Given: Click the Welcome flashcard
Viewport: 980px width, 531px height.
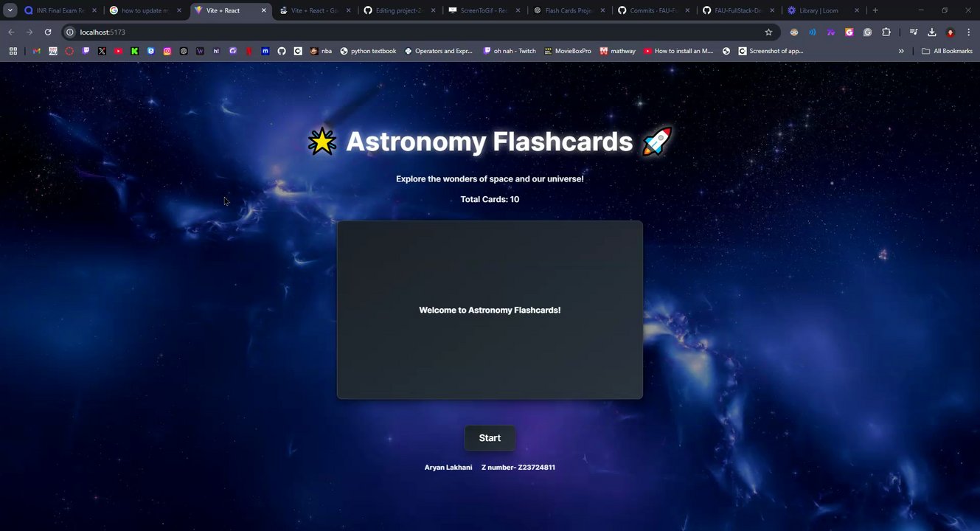Looking at the screenshot, I should click(x=490, y=310).
